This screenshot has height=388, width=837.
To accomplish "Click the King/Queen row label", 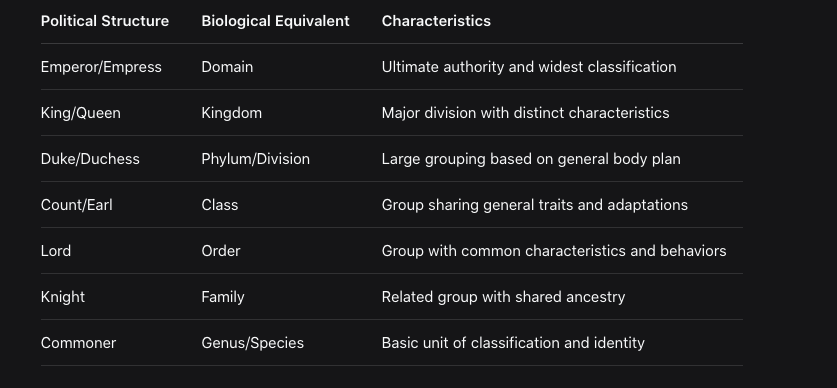I will tap(81, 113).
